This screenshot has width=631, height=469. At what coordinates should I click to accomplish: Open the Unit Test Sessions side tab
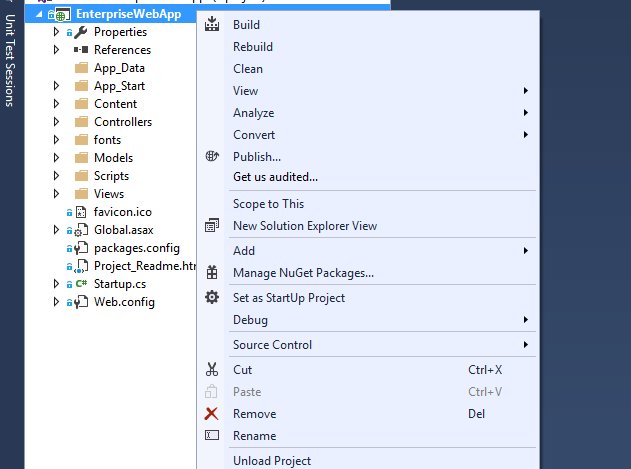[10, 60]
